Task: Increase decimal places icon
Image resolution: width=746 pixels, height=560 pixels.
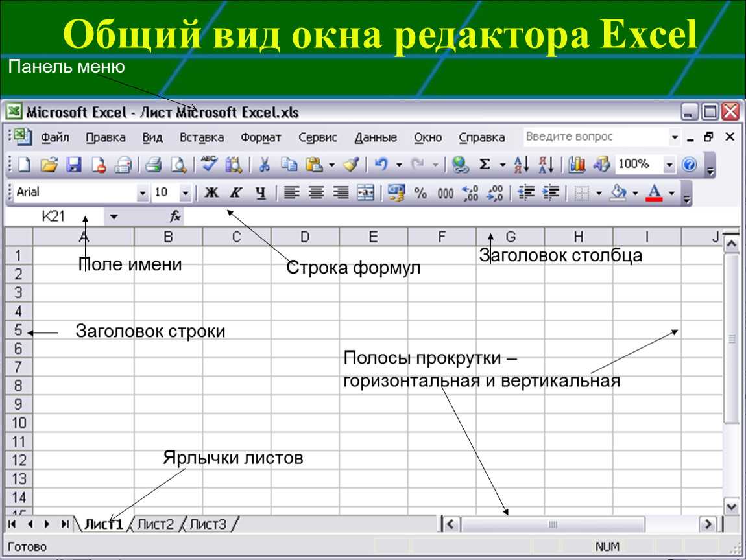Action: coord(470,193)
